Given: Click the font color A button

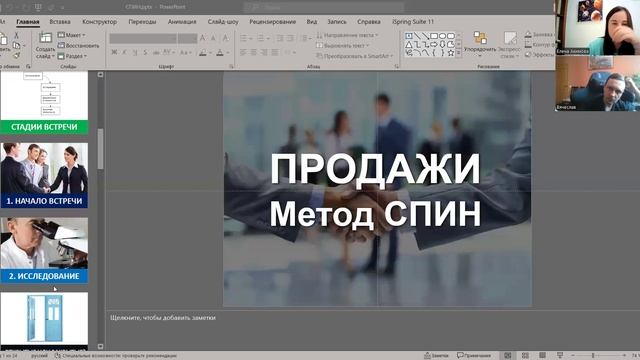Looking at the screenshot, I should click(x=220, y=53).
